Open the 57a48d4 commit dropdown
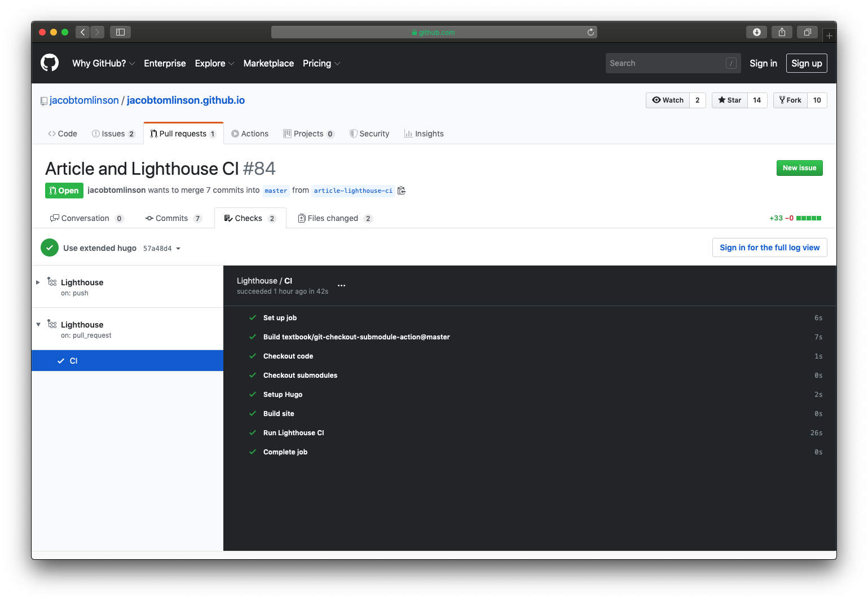 click(178, 248)
